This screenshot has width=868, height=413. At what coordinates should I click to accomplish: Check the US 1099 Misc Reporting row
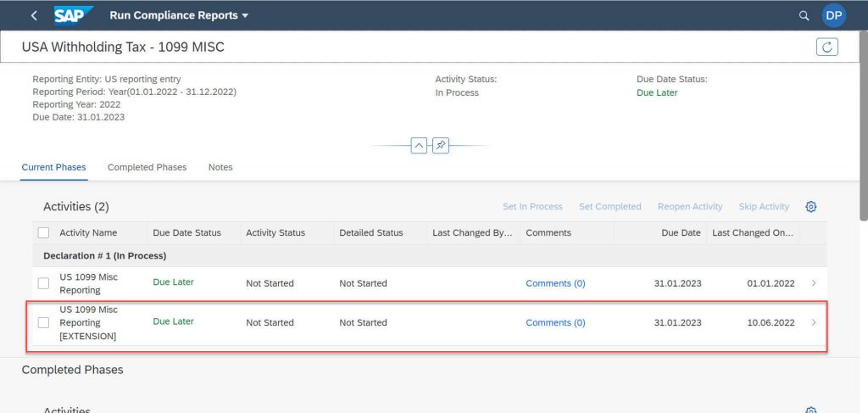pos(44,283)
